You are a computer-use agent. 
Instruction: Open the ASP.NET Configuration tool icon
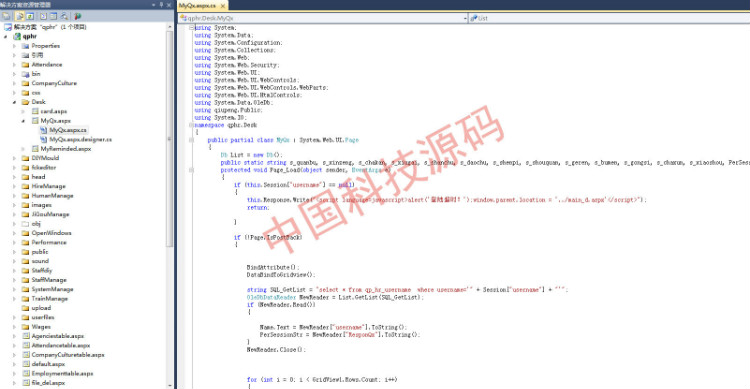point(77,16)
